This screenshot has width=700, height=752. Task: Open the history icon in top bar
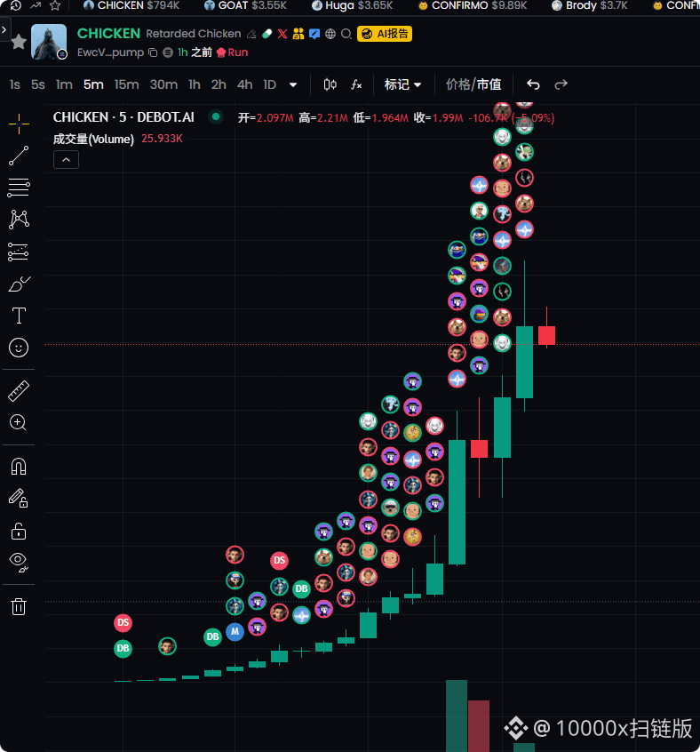(x=16, y=5)
